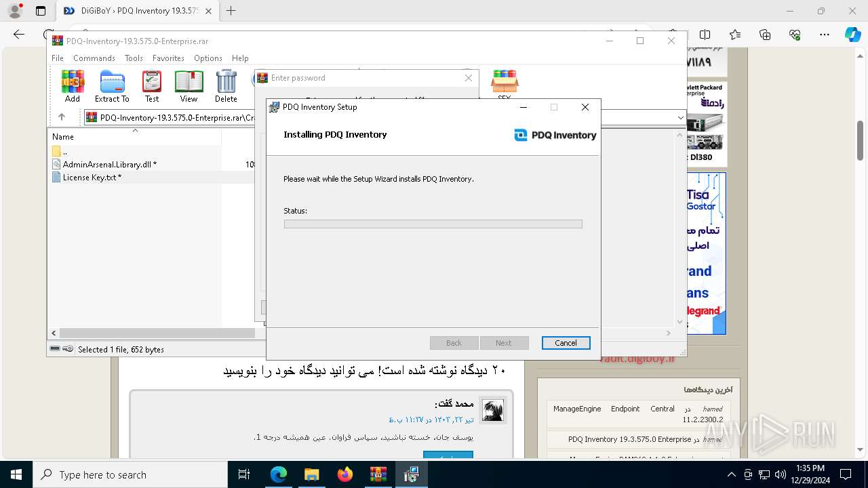Click the key icon in WinRAR status bar

pos(68,349)
